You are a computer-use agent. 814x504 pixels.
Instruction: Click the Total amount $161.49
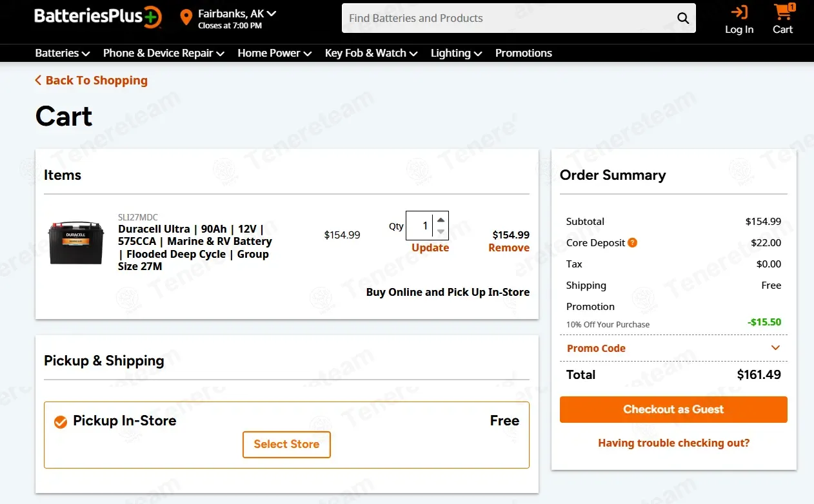click(x=759, y=374)
